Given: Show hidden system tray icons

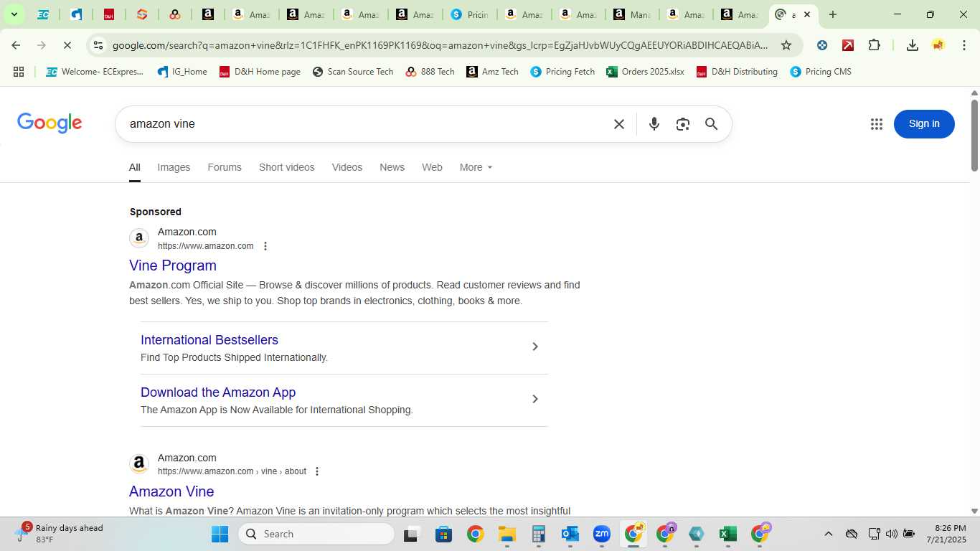Looking at the screenshot, I should 828,534.
